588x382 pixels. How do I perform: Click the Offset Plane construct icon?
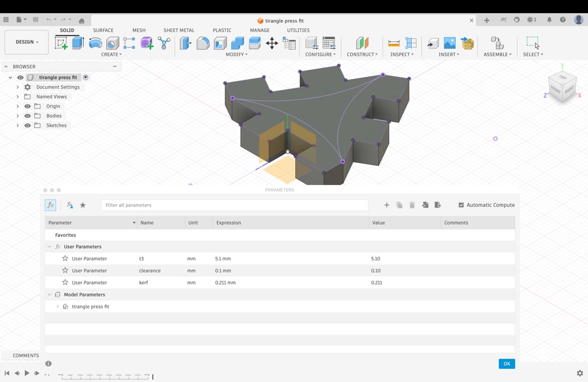coord(362,43)
